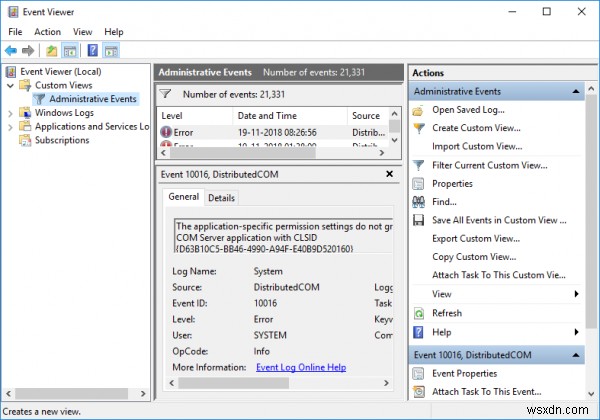Open the View submenu in Actions pane
This screenshot has height=420, width=600.
click(496, 294)
